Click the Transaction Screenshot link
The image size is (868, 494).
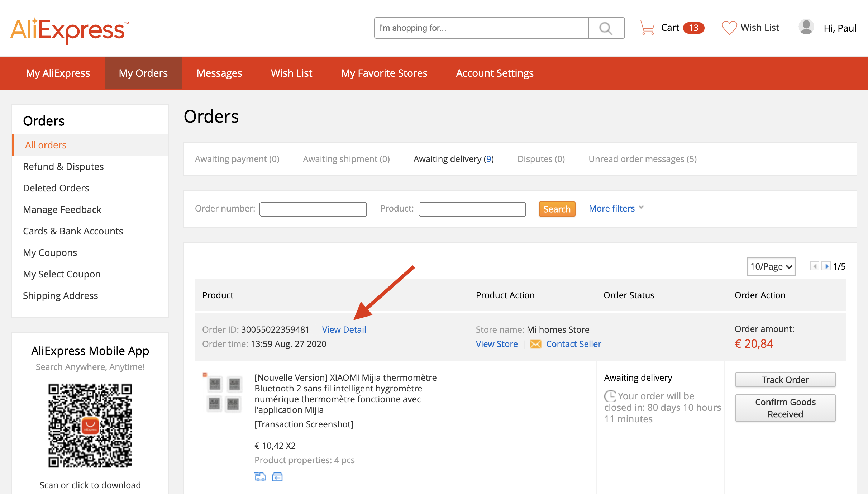click(304, 424)
